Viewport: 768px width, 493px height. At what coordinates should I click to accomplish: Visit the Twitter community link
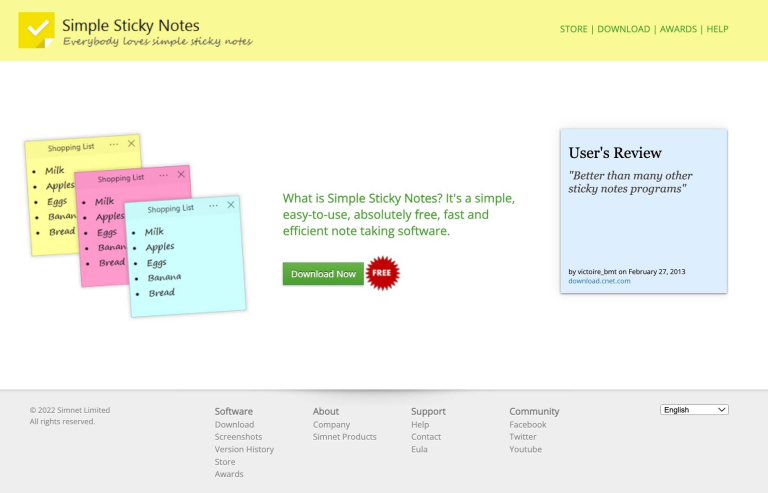tap(523, 437)
